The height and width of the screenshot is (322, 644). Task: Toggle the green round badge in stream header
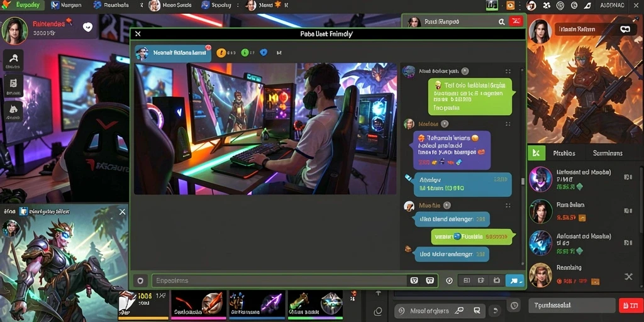tap(245, 53)
